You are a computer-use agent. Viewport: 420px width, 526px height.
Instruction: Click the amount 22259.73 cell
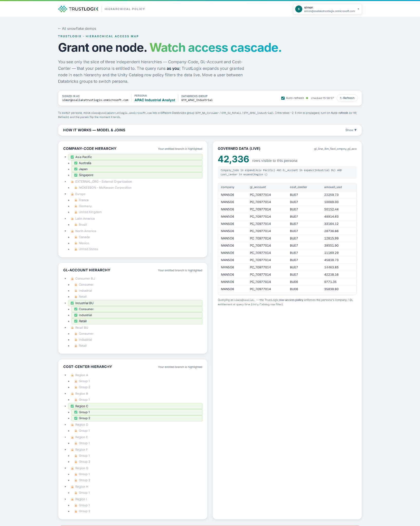331,195
